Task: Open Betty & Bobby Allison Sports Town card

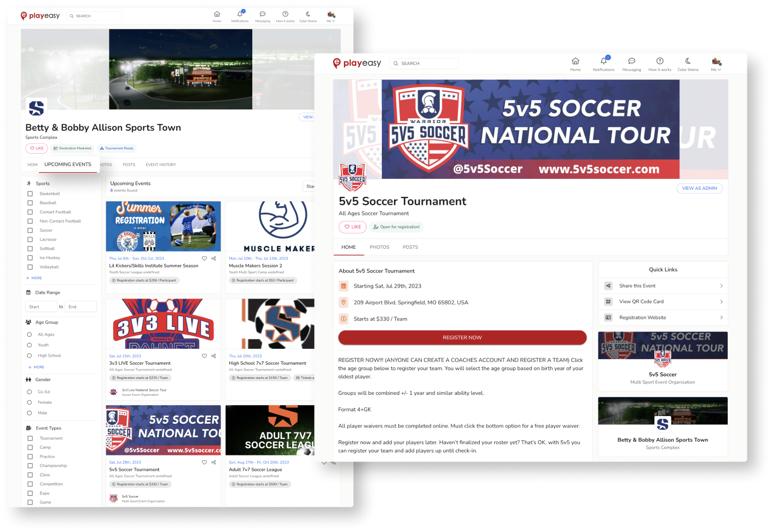Action: pos(663,426)
